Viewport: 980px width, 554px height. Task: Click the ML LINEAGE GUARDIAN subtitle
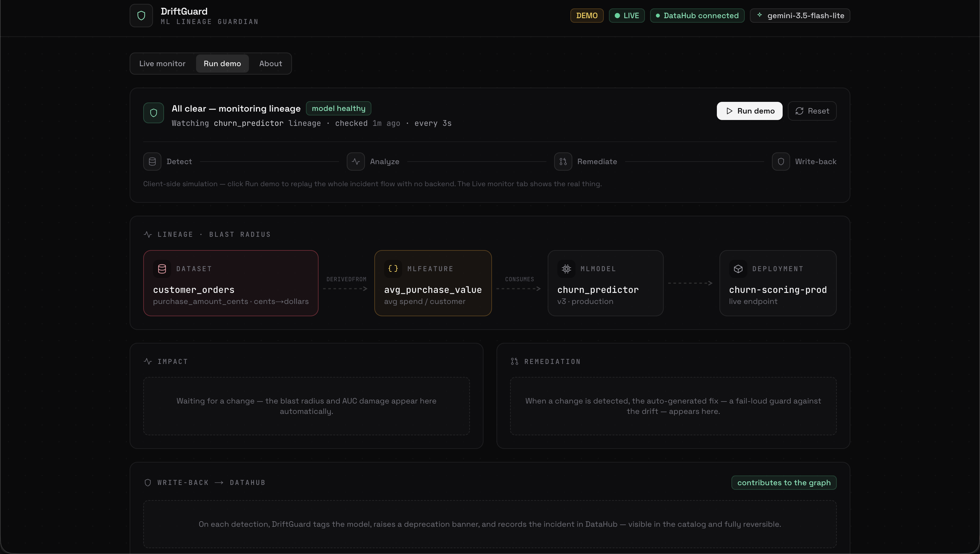pyautogui.click(x=210, y=22)
